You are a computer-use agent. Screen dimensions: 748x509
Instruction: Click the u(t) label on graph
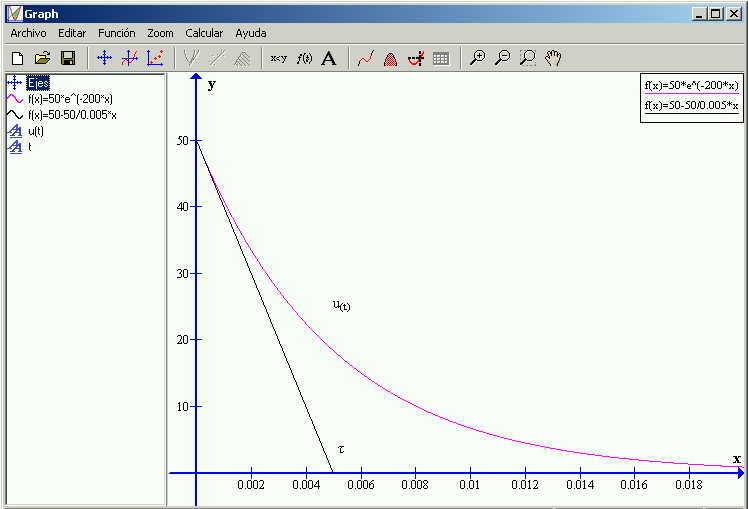tap(342, 305)
